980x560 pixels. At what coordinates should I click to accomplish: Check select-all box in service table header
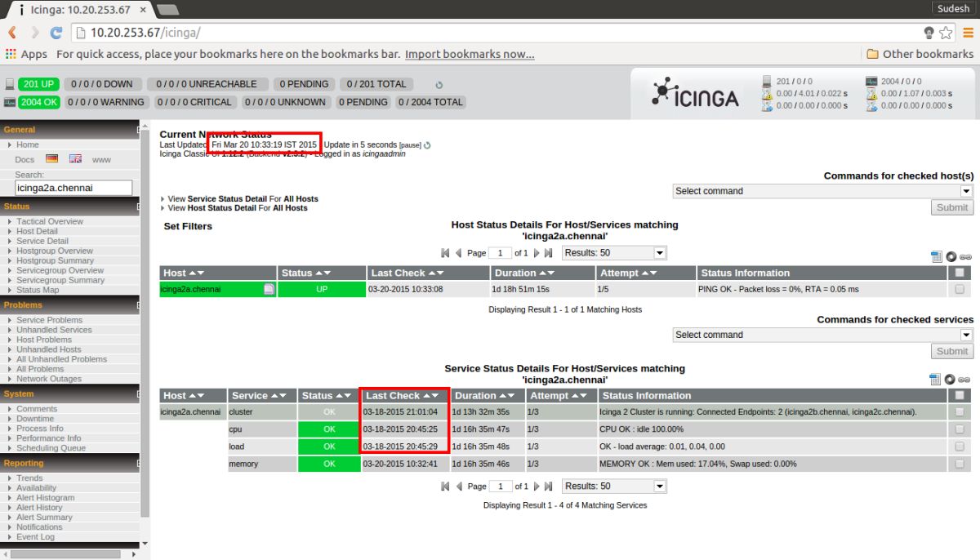tap(959, 395)
